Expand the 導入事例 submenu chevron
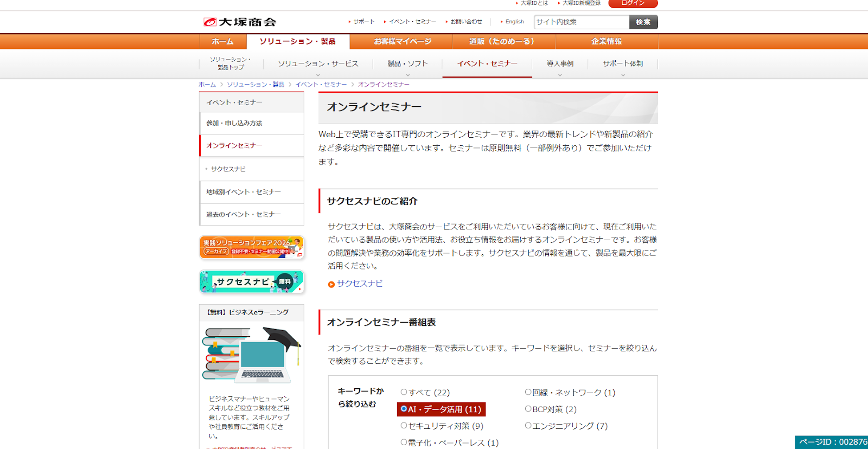Screen dimensions: 868x449 560,75
